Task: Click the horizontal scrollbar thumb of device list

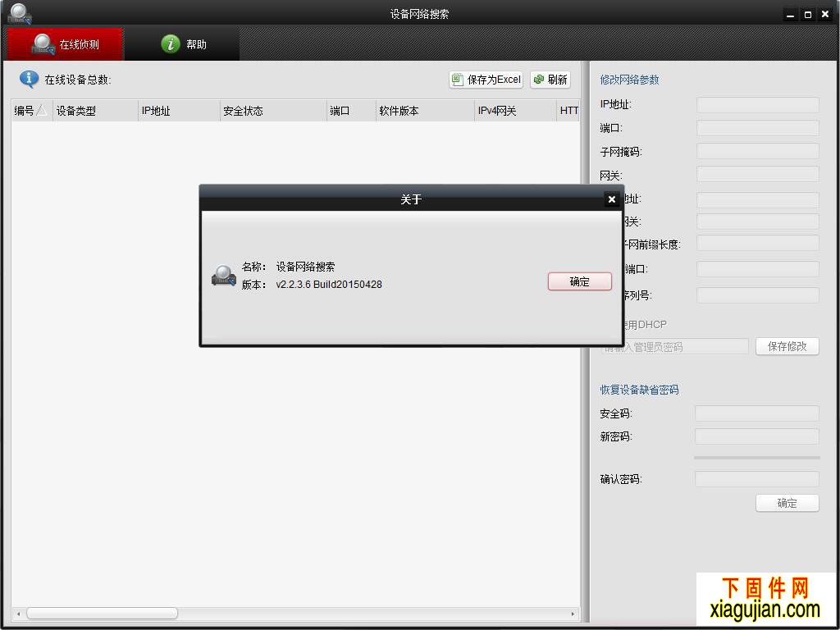Action: (102, 613)
